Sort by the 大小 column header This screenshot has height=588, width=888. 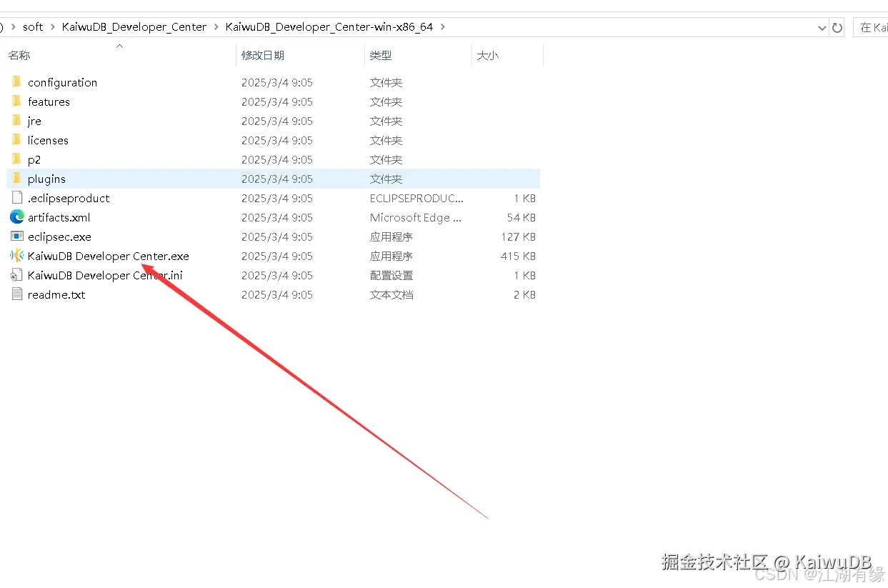[487, 55]
